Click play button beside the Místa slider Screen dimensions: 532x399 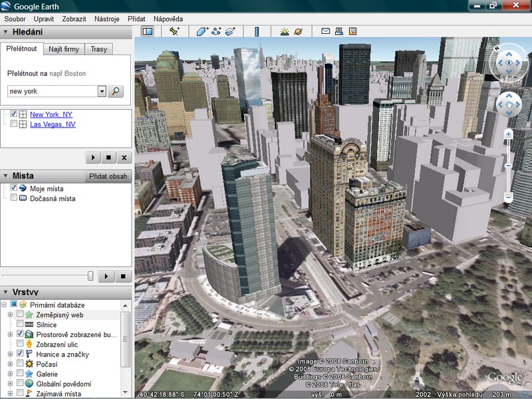[106, 276]
